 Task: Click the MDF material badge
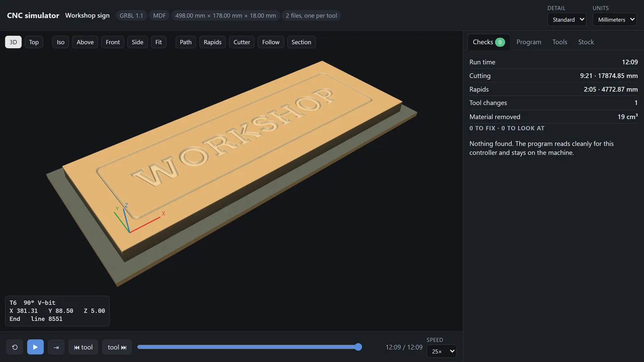(x=159, y=16)
